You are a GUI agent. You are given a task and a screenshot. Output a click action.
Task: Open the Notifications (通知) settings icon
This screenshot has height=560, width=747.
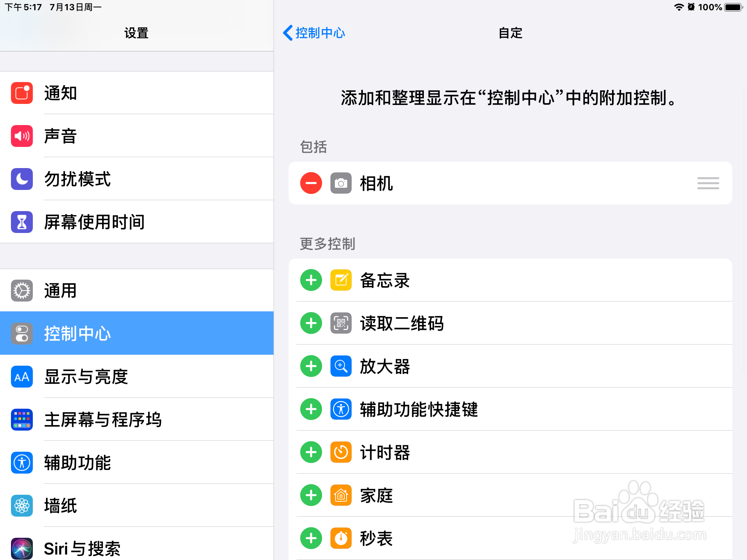tap(22, 93)
